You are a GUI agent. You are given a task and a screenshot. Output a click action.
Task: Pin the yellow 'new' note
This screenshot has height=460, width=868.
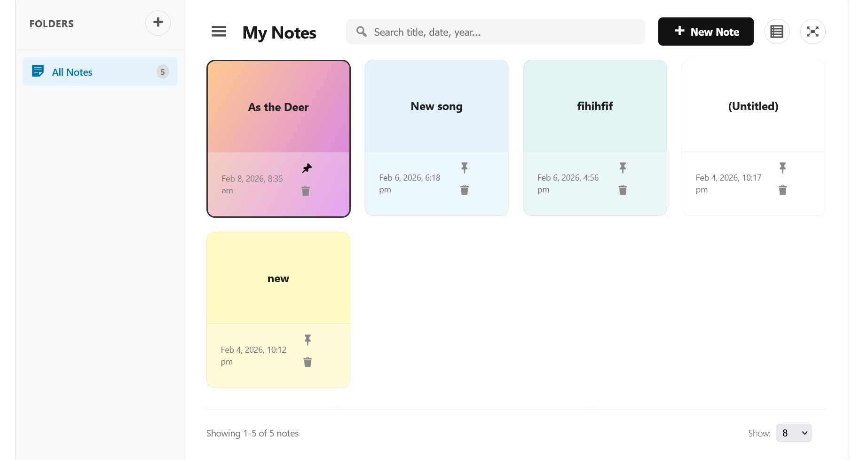coord(308,340)
